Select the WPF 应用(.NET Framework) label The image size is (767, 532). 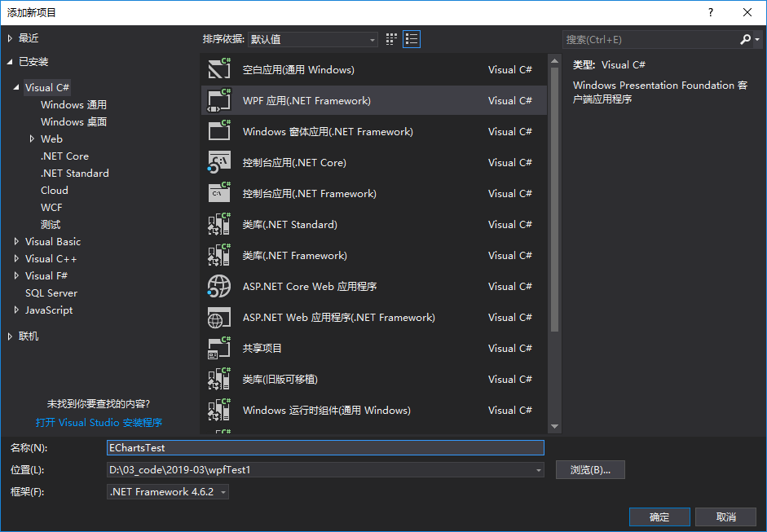306,101
